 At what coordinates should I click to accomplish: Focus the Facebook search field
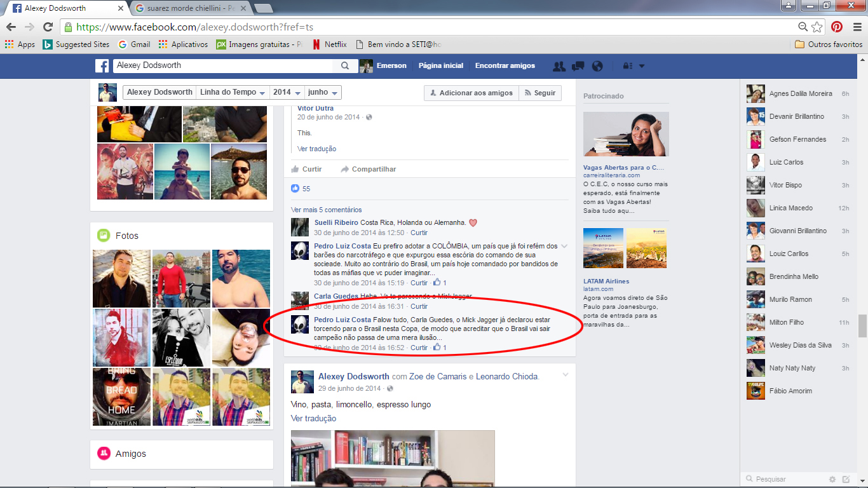point(223,65)
